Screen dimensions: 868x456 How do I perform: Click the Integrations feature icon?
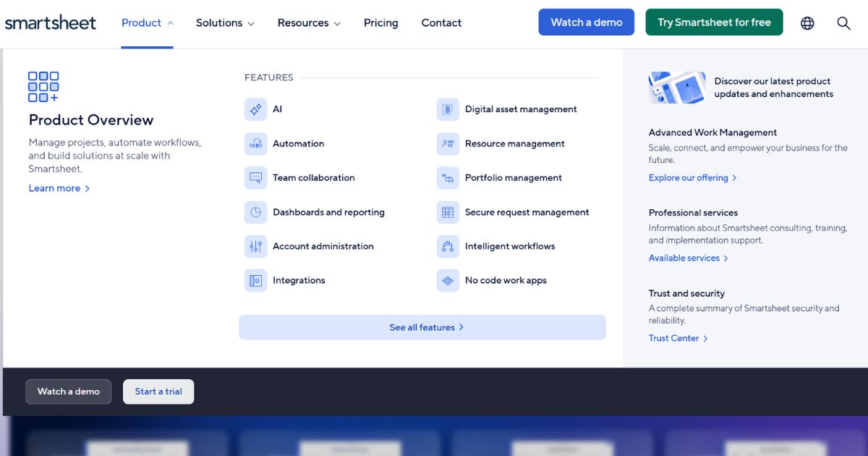tap(255, 281)
